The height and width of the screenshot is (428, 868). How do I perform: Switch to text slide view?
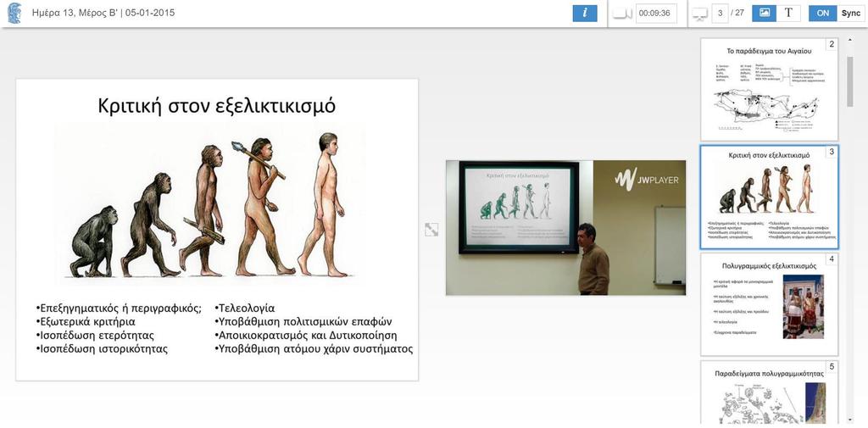pyautogui.click(x=788, y=14)
